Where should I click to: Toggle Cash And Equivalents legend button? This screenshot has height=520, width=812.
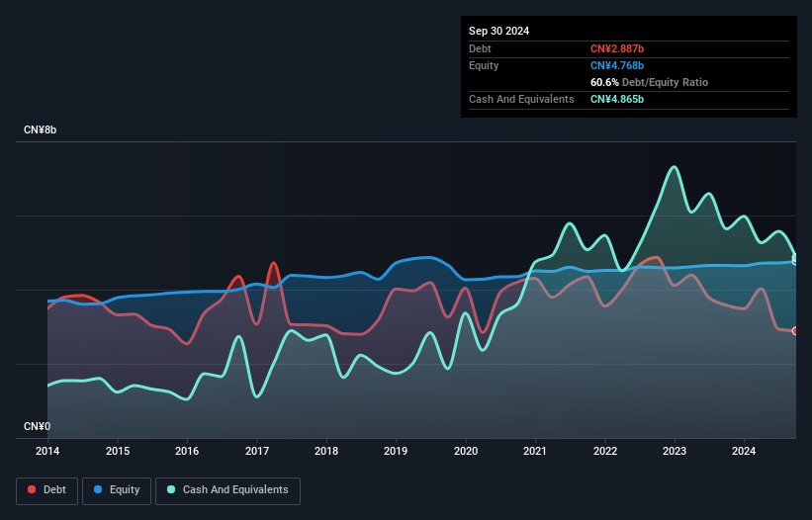click(227, 490)
